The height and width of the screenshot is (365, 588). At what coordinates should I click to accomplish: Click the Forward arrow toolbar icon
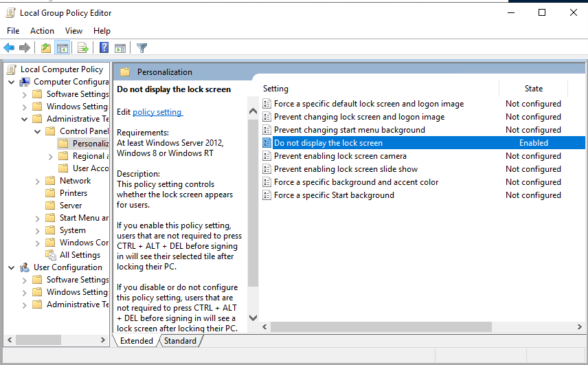(24, 47)
